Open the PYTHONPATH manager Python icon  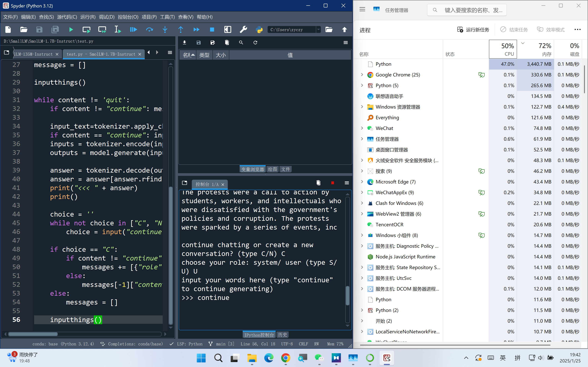259,30
